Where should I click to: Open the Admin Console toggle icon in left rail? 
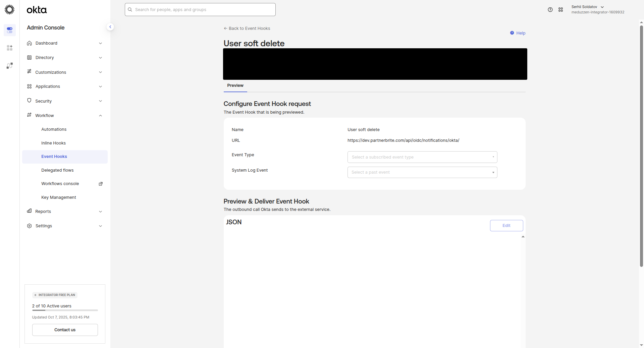point(9,30)
